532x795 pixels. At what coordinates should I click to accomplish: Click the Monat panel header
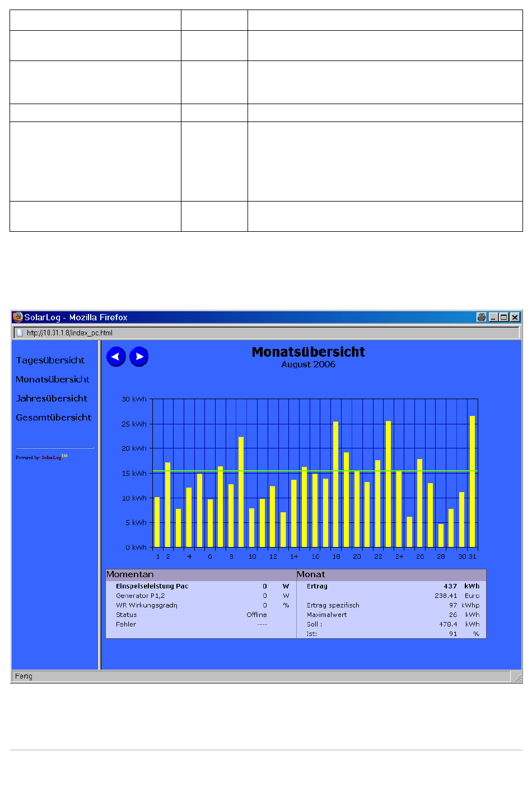(391, 575)
